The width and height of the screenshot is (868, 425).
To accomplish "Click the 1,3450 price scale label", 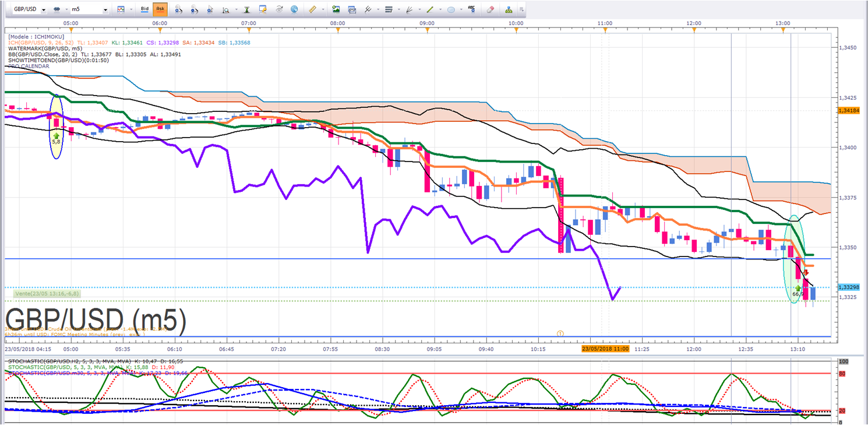I will tap(848, 47).
